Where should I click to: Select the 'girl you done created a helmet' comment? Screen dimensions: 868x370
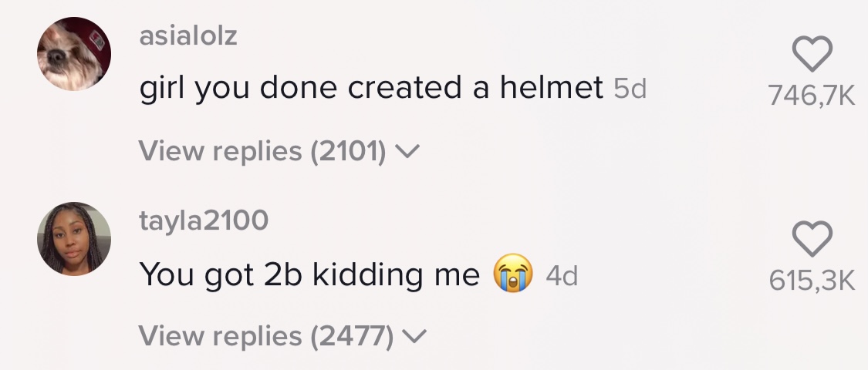coord(370,89)
